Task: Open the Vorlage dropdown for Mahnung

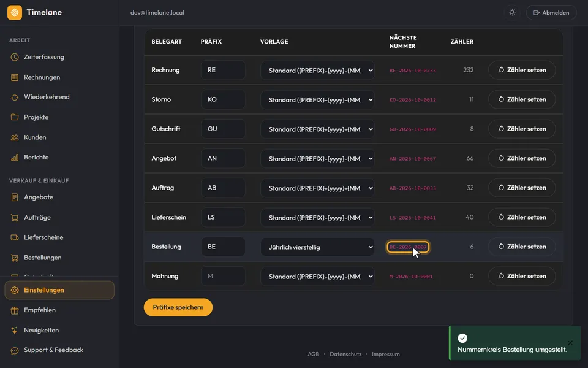Action: point(317,277)
